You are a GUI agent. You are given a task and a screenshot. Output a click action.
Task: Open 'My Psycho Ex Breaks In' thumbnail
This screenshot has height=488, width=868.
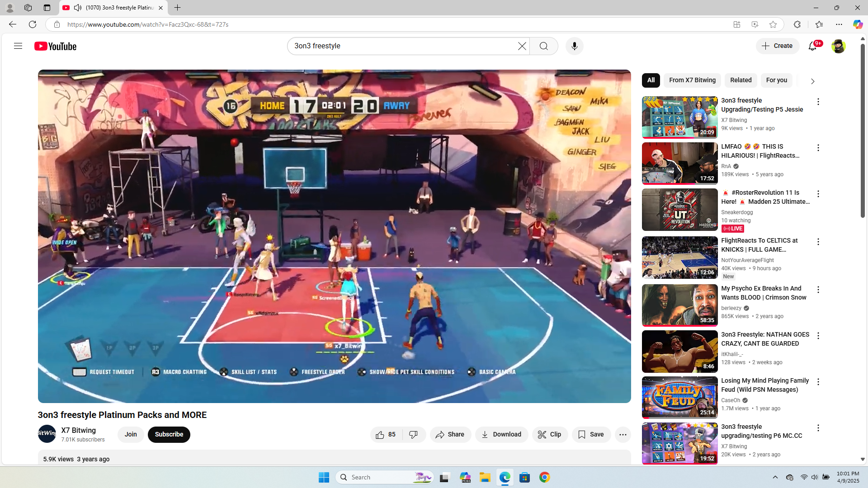pos(680,305)
